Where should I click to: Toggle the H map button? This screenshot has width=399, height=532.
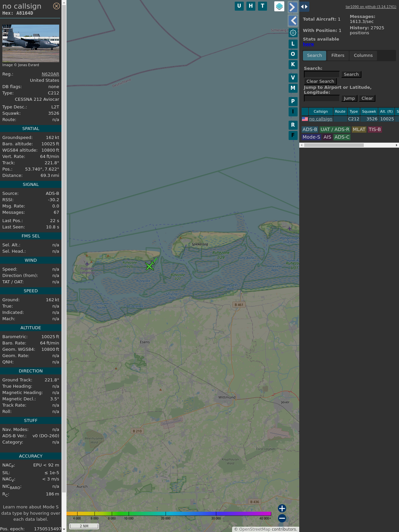tap(251, 6)
